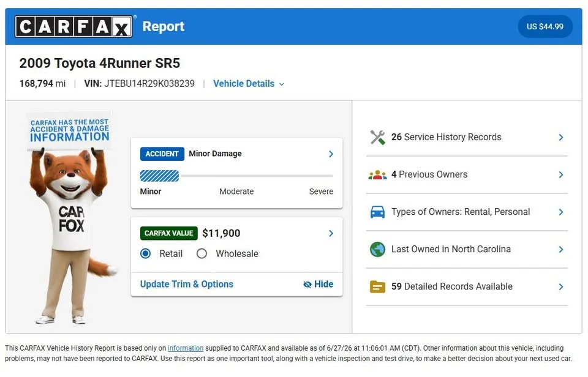Image resolution: width=588 pixels, height=377 pixels.
Task: Click the CARFAX logo
Action: point(73,26)
